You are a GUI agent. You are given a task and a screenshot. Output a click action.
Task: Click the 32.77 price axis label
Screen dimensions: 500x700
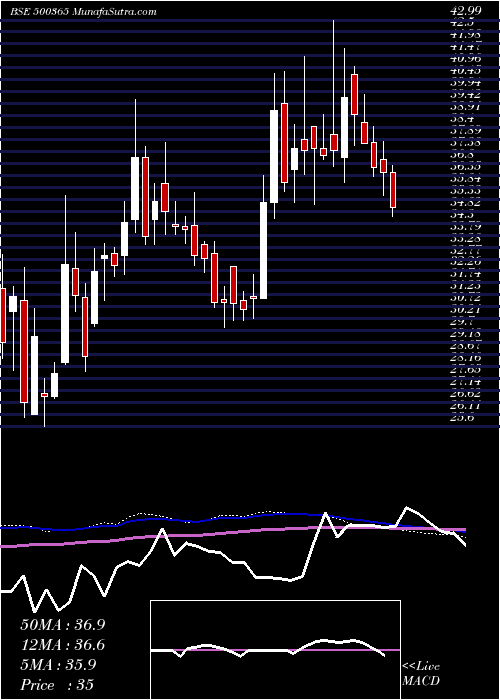tap(466, 251)
